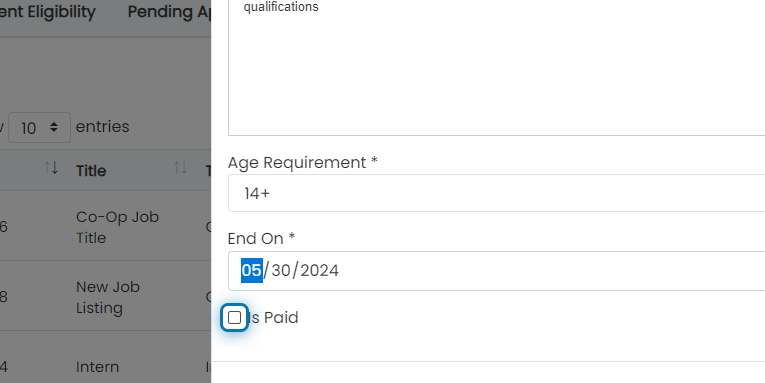Open the entries count dropdown showing 10

pyautogui.click(x=40, y=128)
